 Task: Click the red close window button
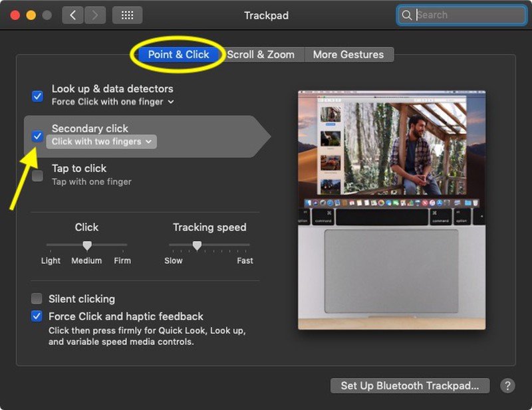[15, 15]
